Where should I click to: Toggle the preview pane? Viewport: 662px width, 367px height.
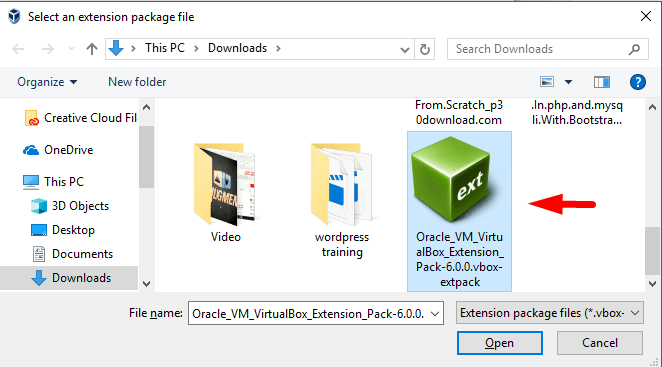[602, 82]
